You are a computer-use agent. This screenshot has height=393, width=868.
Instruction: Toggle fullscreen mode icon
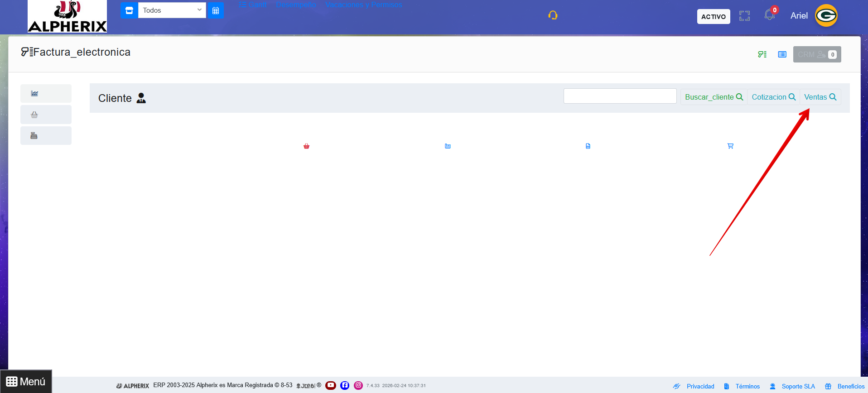click(744, 16)
